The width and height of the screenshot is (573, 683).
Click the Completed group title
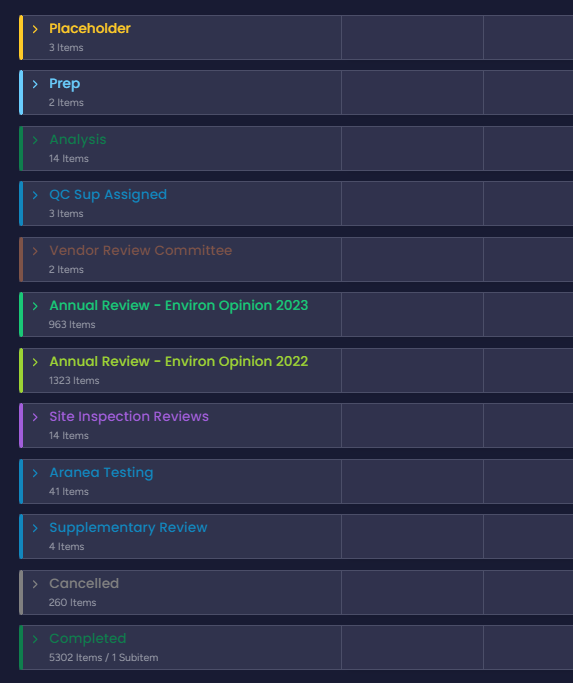tap(88, 638)
